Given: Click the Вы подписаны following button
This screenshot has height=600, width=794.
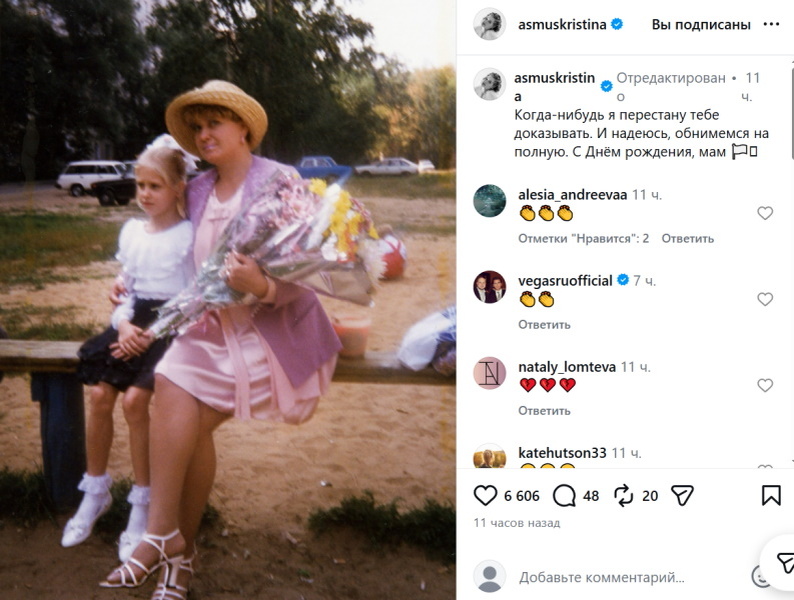Looking at the screenshot, I should click(x=701, y=24).
